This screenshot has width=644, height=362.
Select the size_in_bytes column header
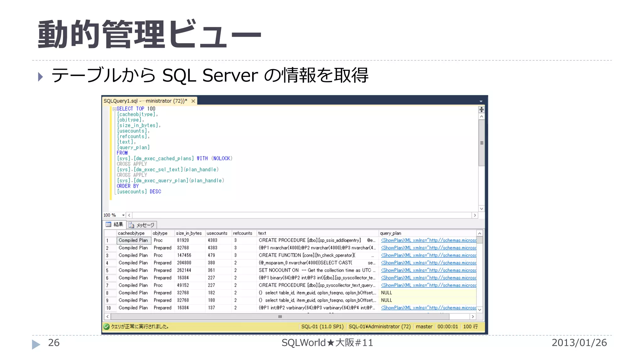click(190, 233)
